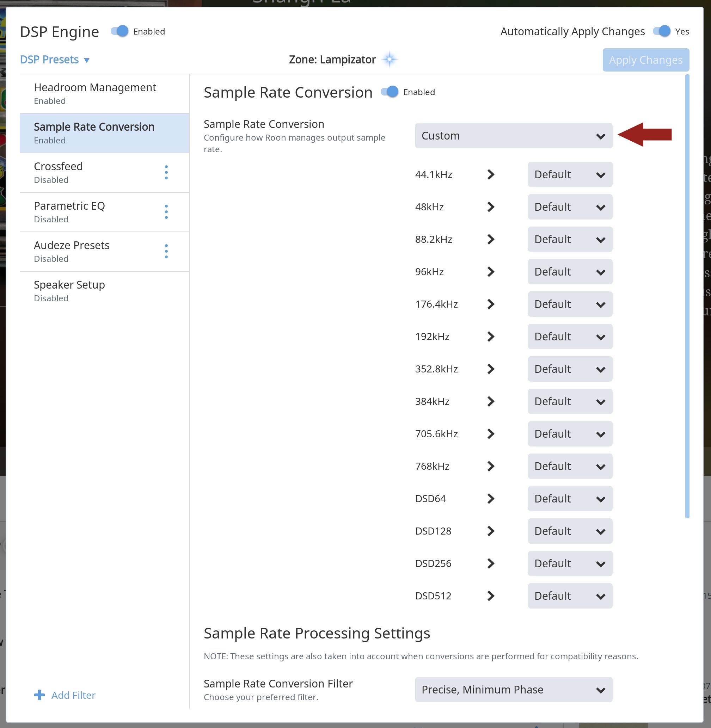Click the signal path star icon

point(390,59)
